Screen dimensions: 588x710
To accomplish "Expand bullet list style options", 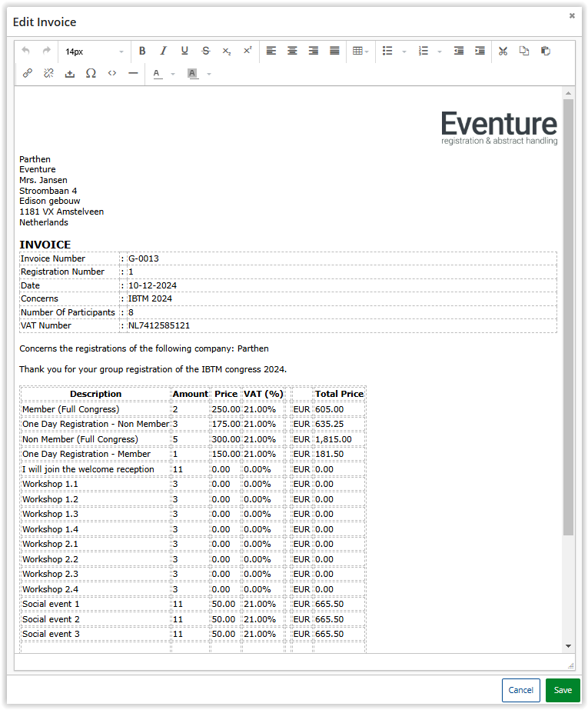I will pos(404,52).
